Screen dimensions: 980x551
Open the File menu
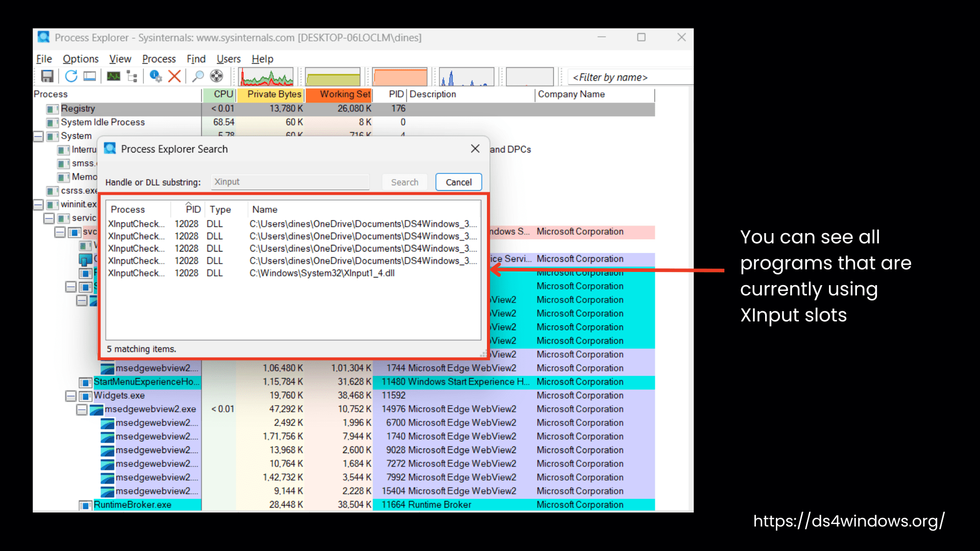44,59
